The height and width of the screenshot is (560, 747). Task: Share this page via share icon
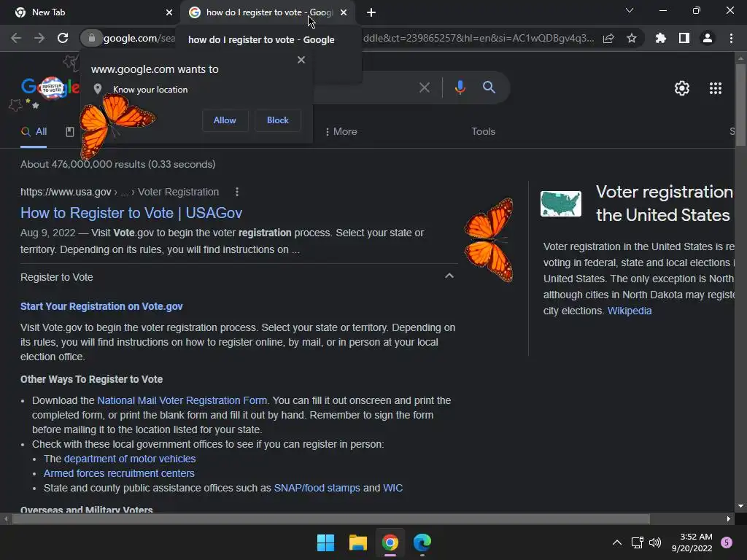pyautogui.click(x=608, y=38)
